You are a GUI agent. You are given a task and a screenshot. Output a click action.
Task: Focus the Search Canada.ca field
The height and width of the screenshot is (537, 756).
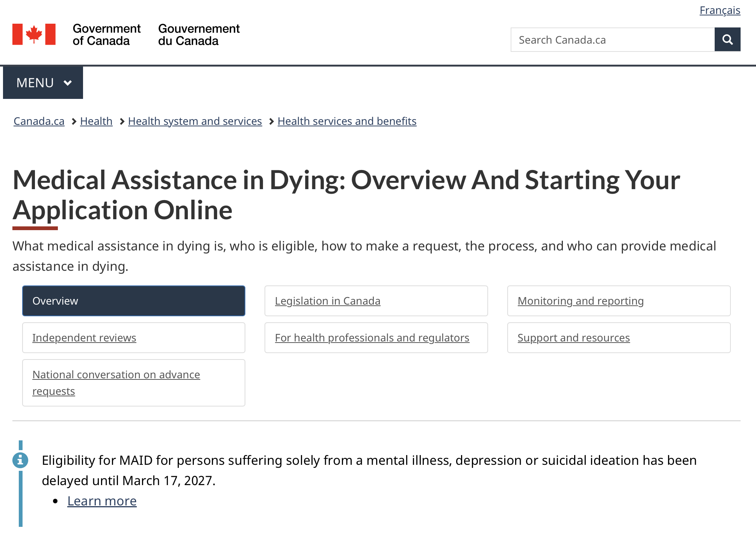pyautogui.click(x=612, y=40)
